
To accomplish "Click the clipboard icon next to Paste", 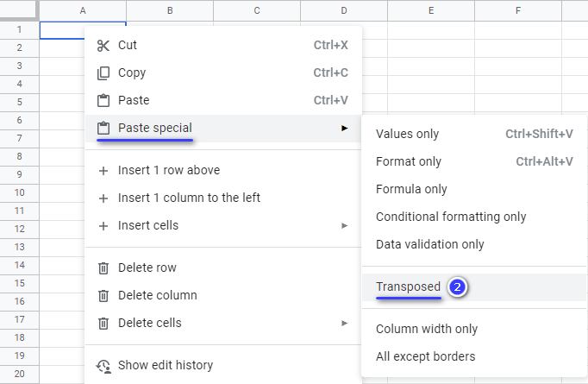I will click(103, 101).
